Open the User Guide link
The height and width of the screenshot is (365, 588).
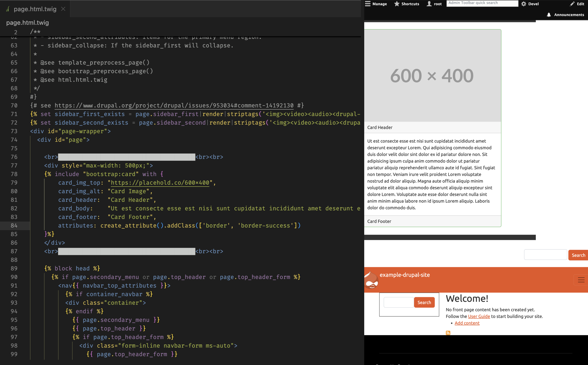tap(479, 316)
